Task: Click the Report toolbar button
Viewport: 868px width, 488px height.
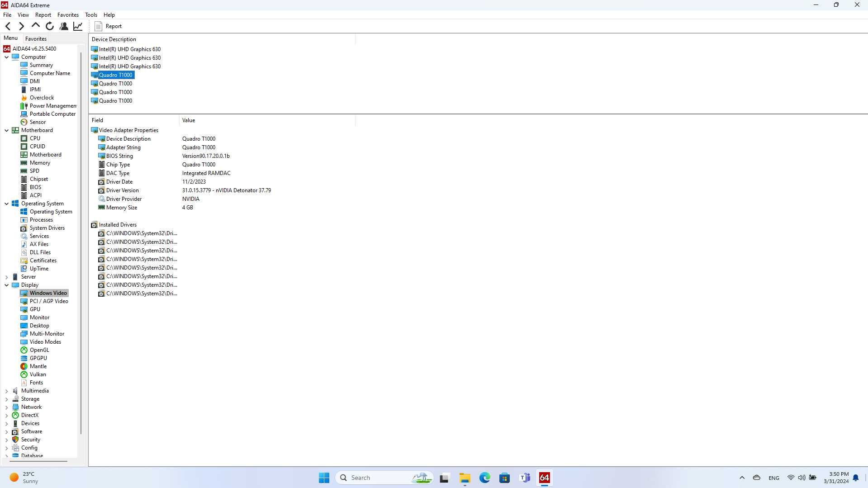Action: pos(108,26)
